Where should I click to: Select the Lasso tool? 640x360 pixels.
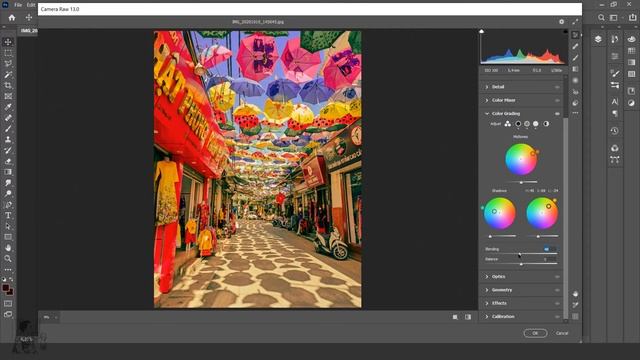point(8,64)
